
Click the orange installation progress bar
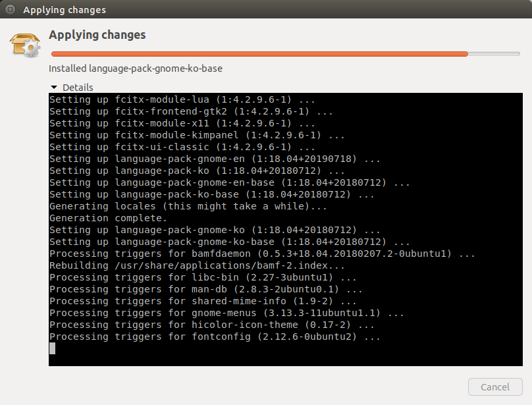tap(285, 53)
